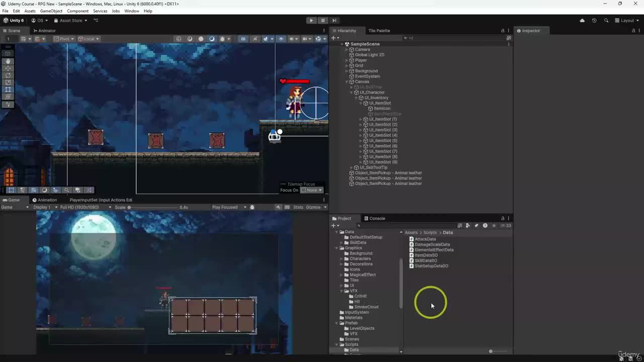
Task: Open Play Focused dropdown
Action: (229, 207)
